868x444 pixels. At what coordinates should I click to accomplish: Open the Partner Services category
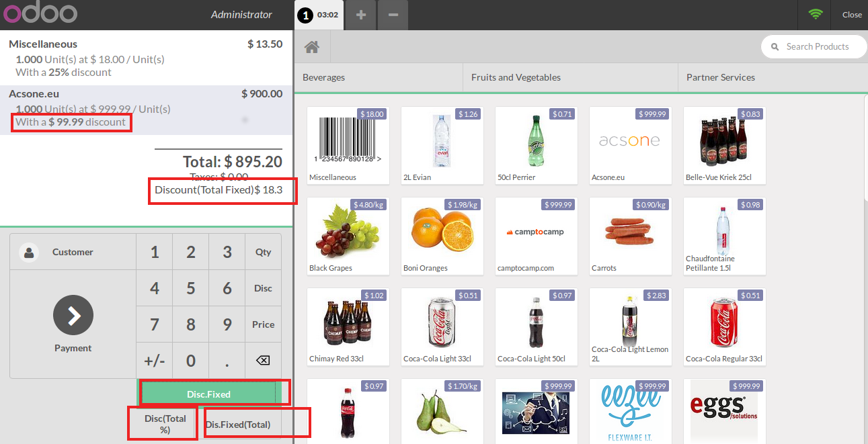tap(773, 77)
